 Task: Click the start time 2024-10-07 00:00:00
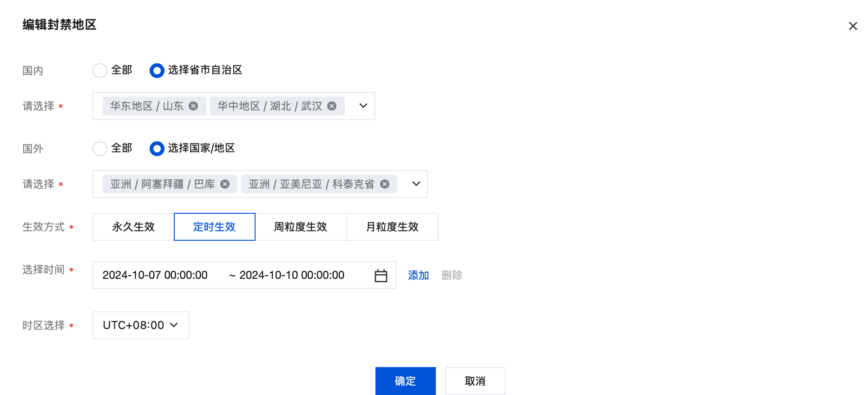(x=155, y=275)
